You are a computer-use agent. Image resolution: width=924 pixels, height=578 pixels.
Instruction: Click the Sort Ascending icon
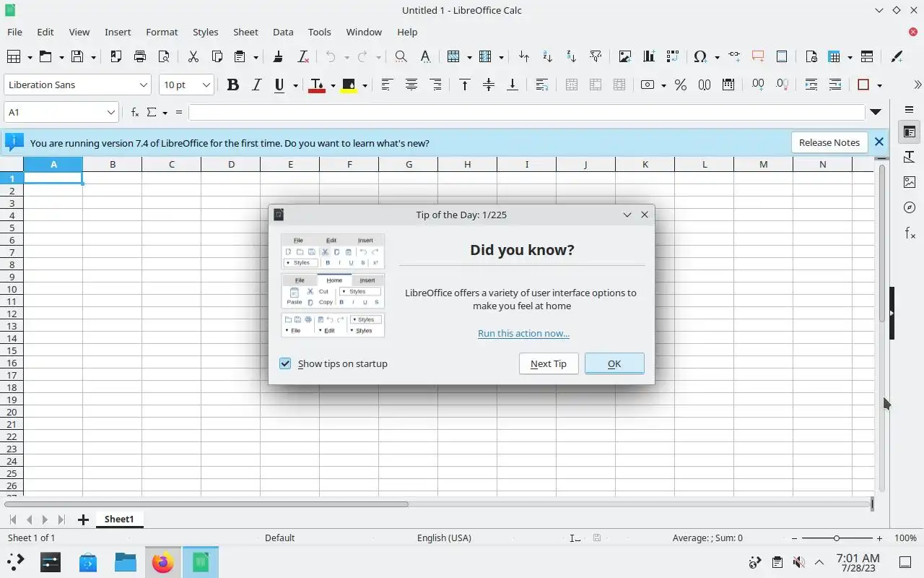pyautogui.click(x=547, y=56)
